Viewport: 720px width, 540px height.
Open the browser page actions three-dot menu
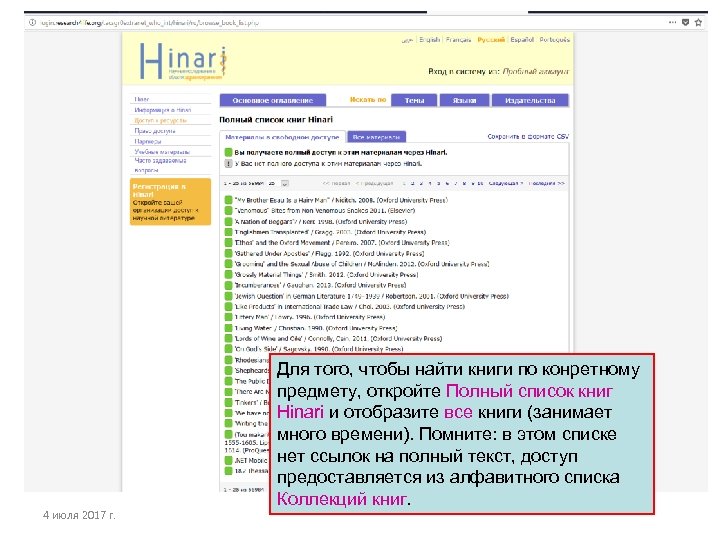click(672, 22)
